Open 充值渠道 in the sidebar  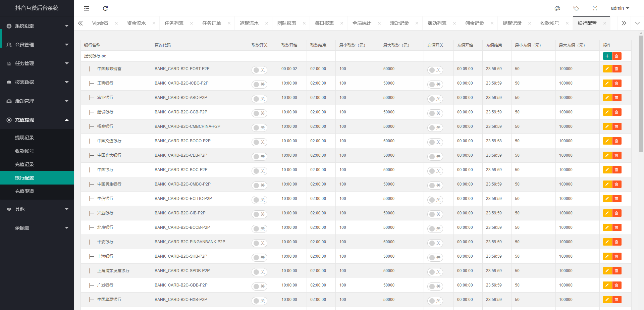[x=24, y=191]
